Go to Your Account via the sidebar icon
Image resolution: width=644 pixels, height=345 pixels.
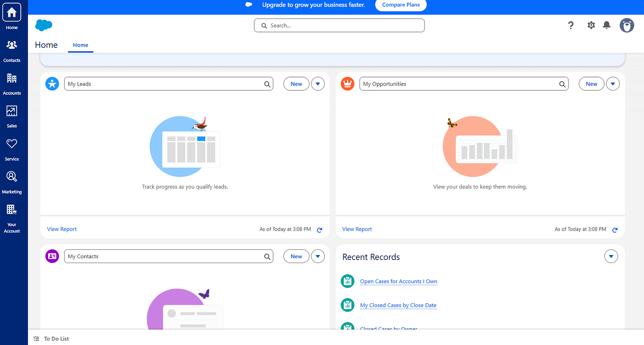(12, 213)
